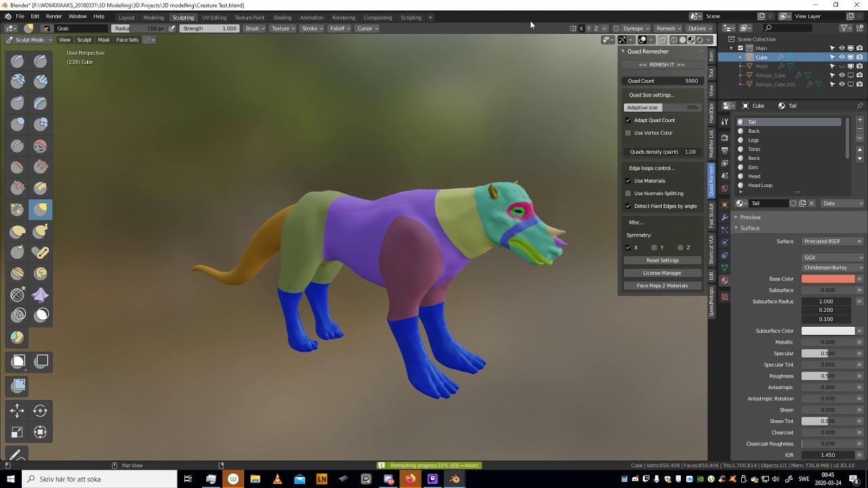Click the Reset Settings button
This screenshot has width=868, height=488.
(663, 260)
